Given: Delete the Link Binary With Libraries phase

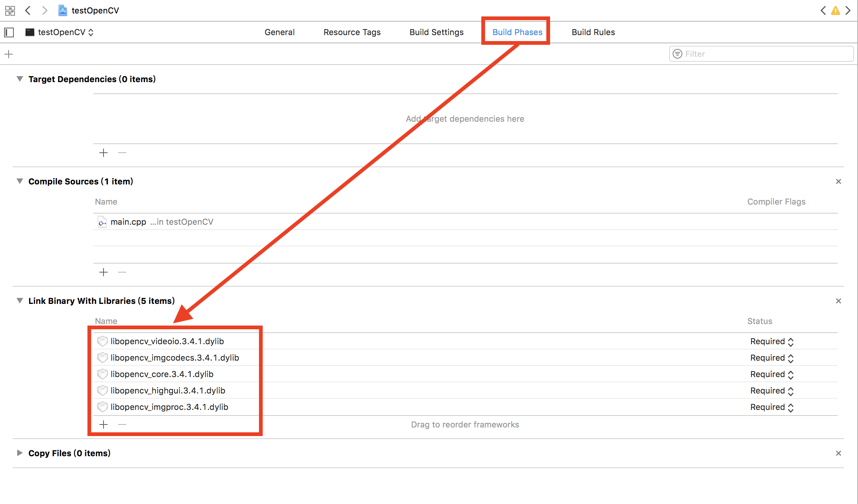Looking at the screenshot, I should 838,301.
